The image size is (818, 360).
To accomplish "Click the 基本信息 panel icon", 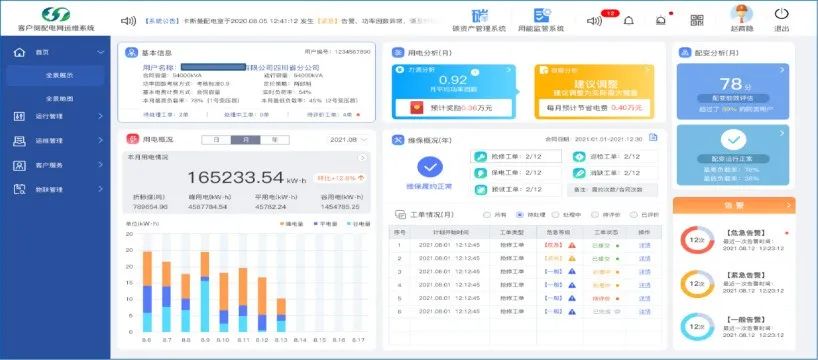I will (131, 52).
